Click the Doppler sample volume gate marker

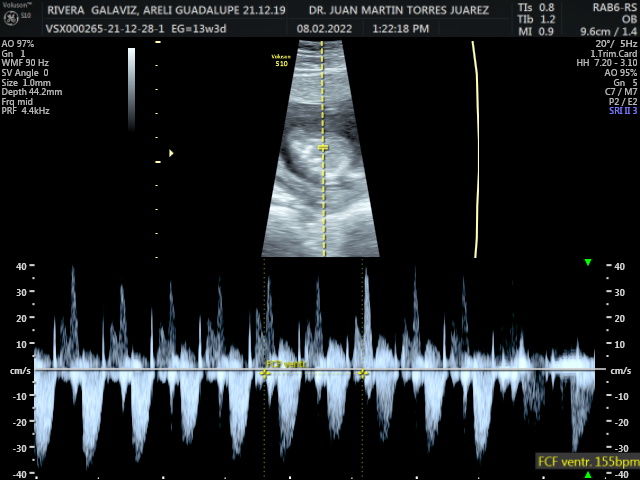(322, 148)
